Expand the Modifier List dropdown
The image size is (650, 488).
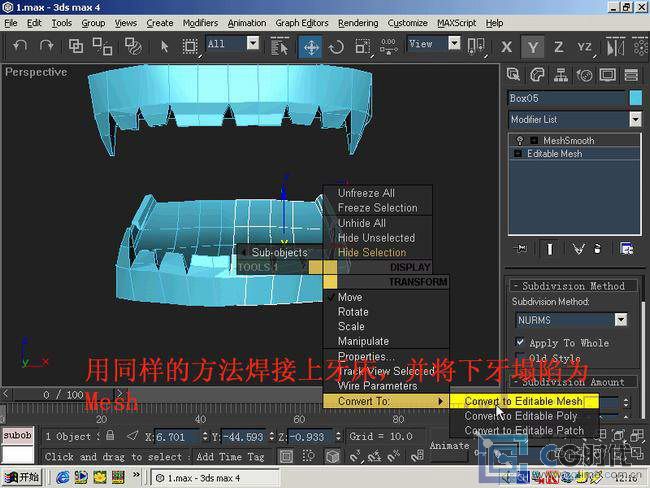coord(635,119)
